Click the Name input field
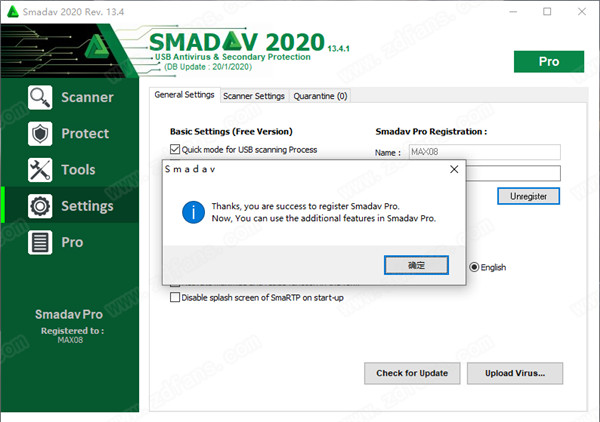The height and width of the screenshot is (422, 600). (x=484, y=152)
